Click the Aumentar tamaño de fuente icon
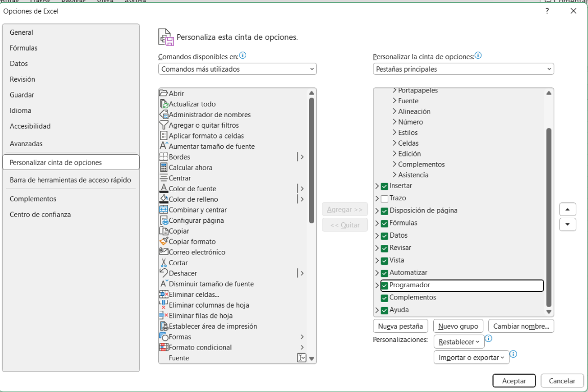This screenshot has height=392, width=588. point(163,146)
